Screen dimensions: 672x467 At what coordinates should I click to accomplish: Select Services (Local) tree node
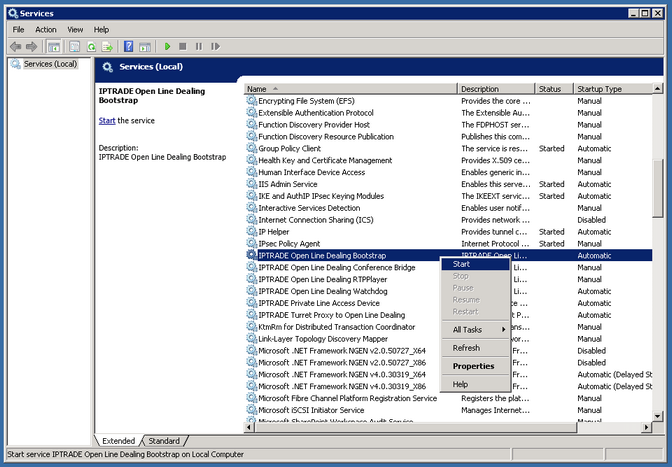tap(50, 64)
